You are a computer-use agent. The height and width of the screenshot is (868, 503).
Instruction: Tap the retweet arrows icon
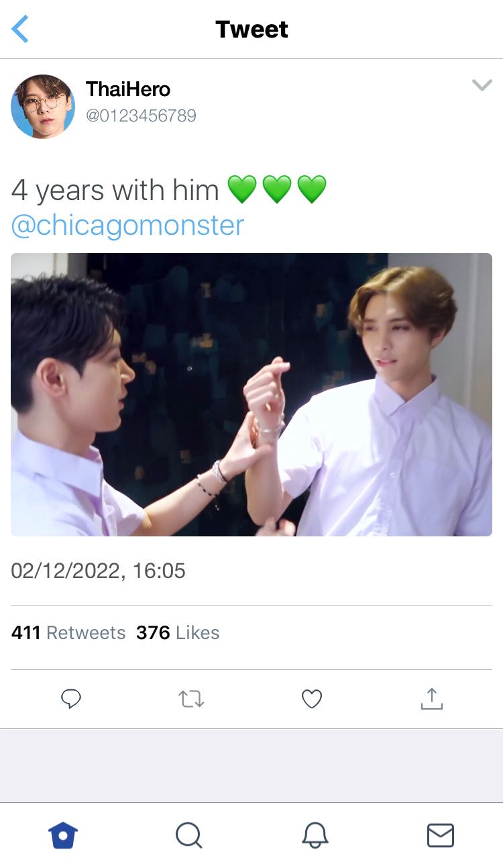(x=191, y=700)
